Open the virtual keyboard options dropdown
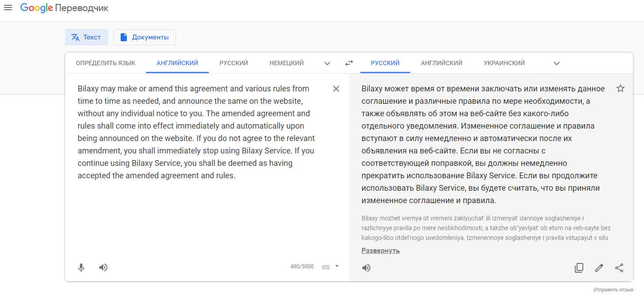This screenshot has height=298, width=644. tap(337, 267)
